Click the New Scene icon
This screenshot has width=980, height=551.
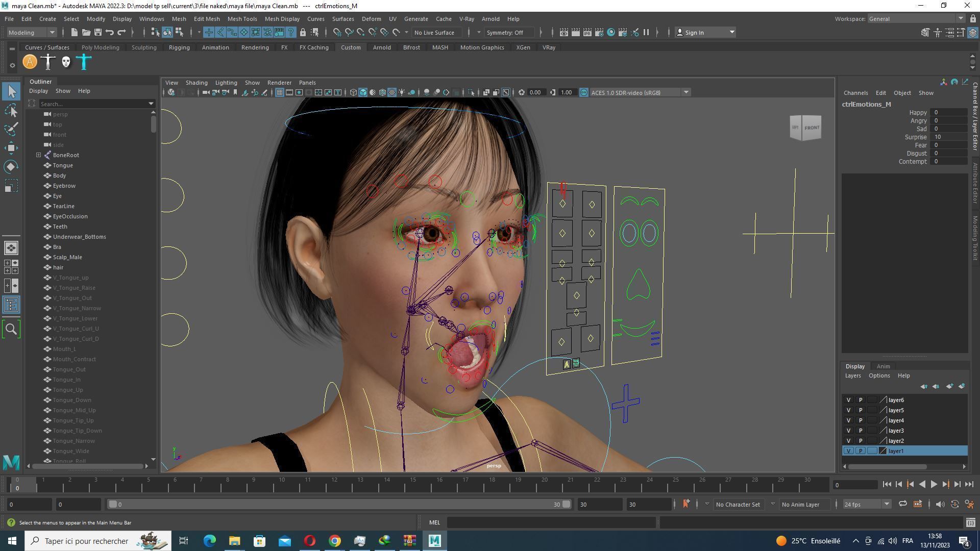pos(74,32)
